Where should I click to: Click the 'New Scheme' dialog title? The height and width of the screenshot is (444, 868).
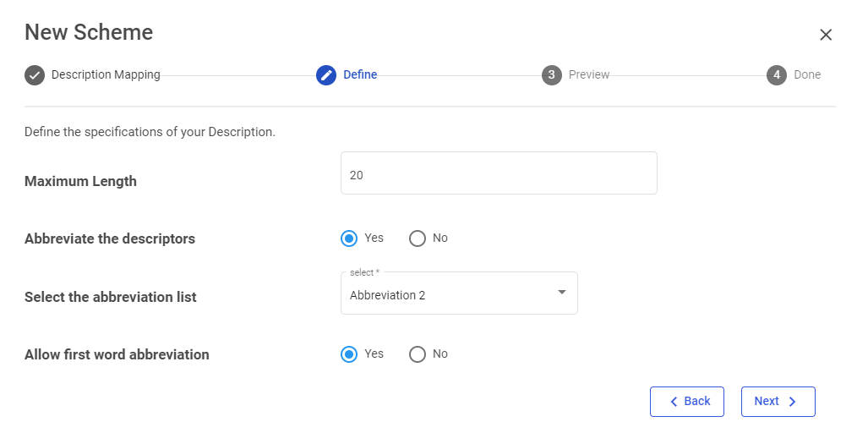(89, 32)
